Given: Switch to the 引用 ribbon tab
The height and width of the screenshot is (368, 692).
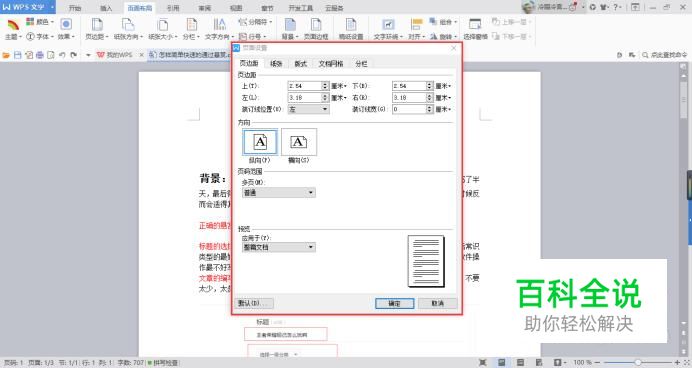Looking at the screenshot, I should tap(173, 8).
